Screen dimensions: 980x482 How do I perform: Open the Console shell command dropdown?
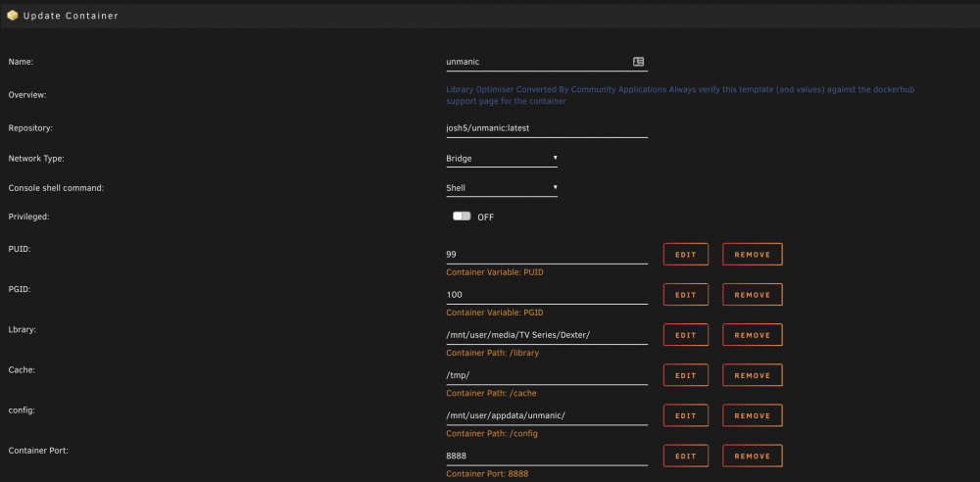[x=502, y=187]
